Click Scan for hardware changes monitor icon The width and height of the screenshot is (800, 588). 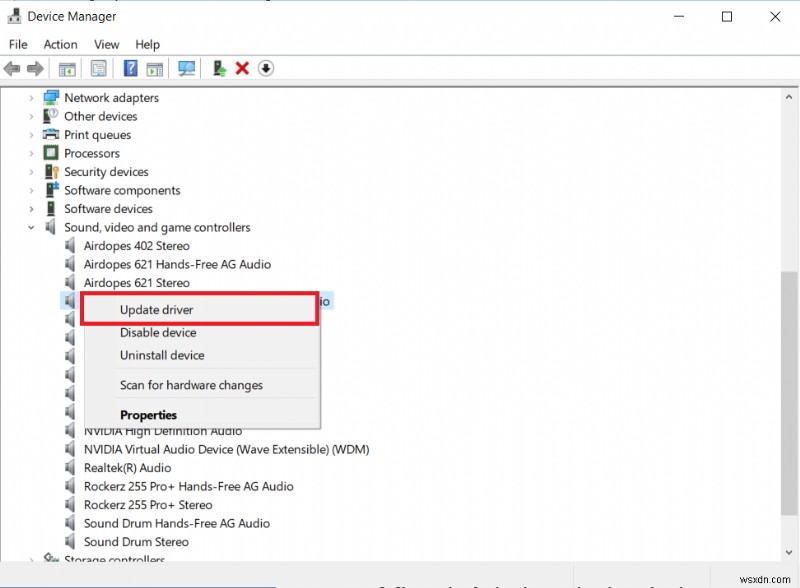186,68
